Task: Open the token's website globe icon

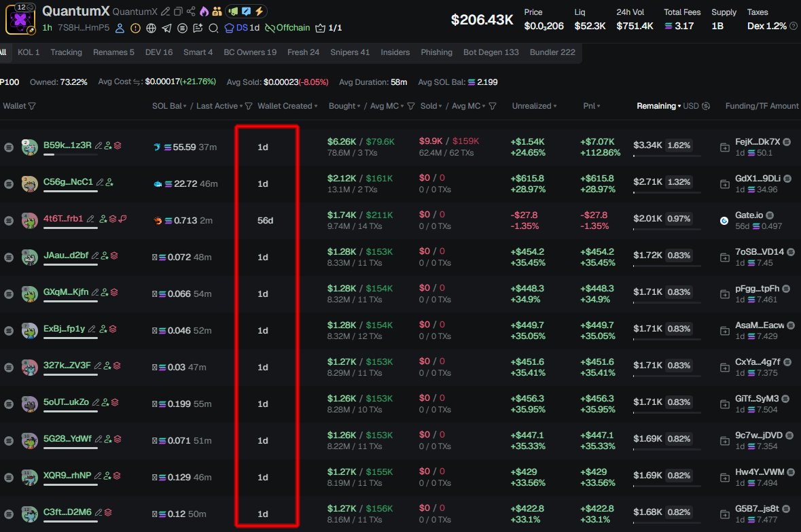Action: (151, 28)
